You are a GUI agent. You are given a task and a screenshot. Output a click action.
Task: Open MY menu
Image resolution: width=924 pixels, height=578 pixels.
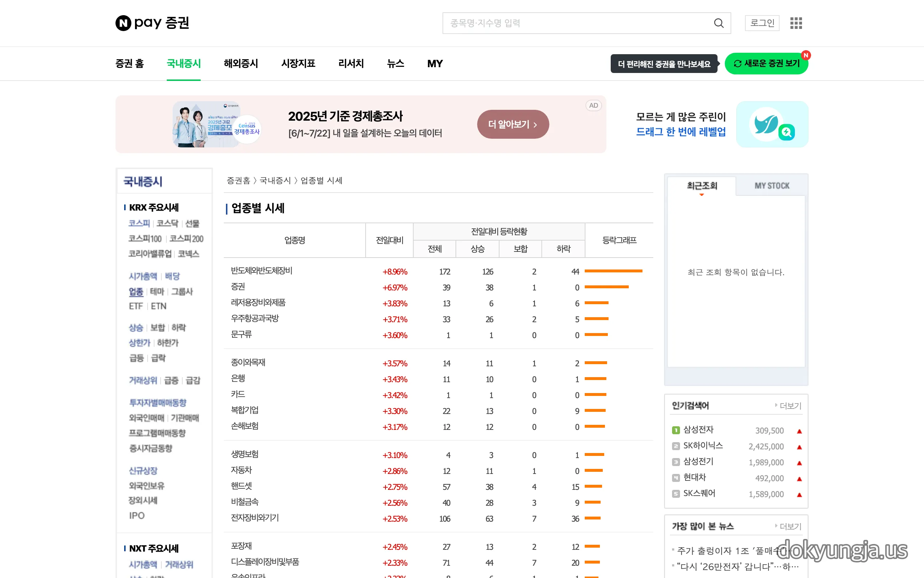pos(435,64)
